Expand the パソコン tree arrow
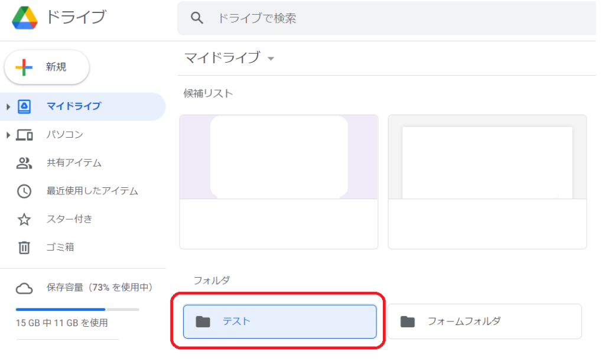Image resolution: width=605 pixels, height=364 pixels. pos(8,135)
